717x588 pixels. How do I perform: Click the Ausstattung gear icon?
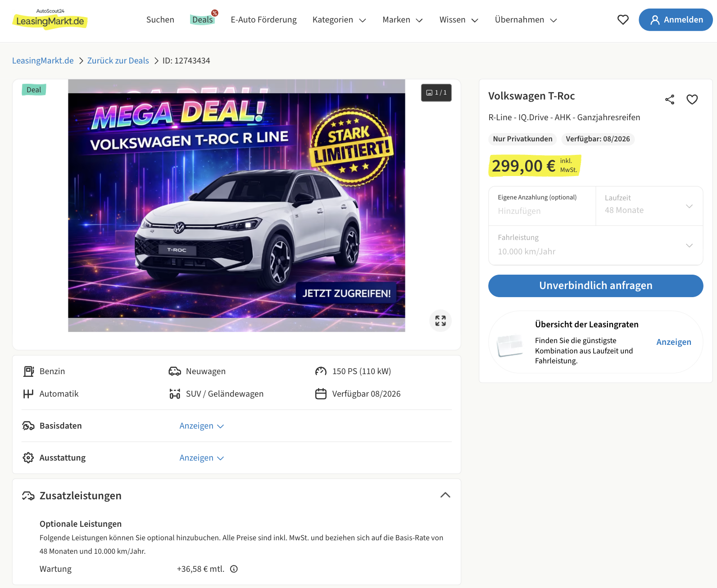pyautogui.click(x=28, y=458)
